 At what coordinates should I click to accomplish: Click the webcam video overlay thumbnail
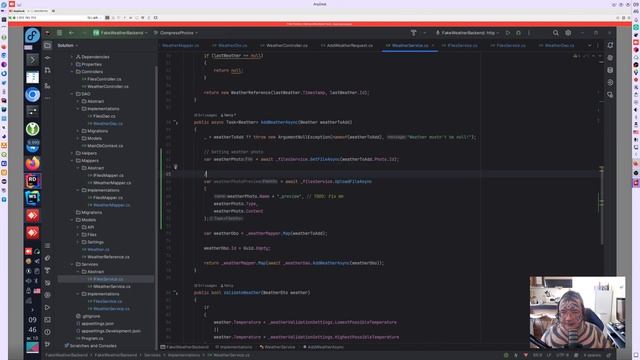pos(577,312)
